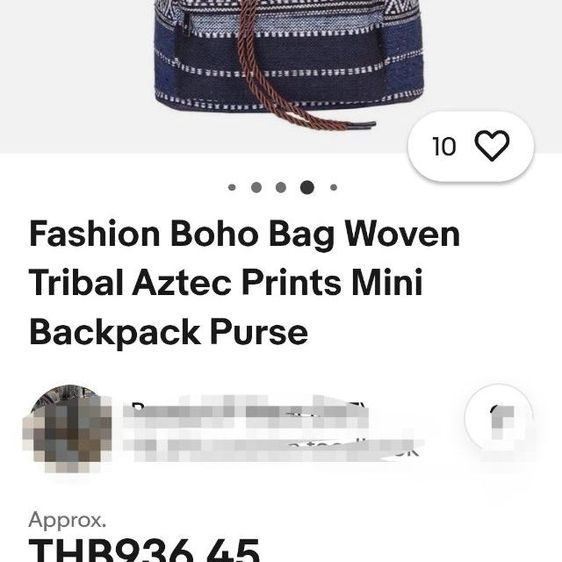Tap the heart icon to watch item

(491, 146)
